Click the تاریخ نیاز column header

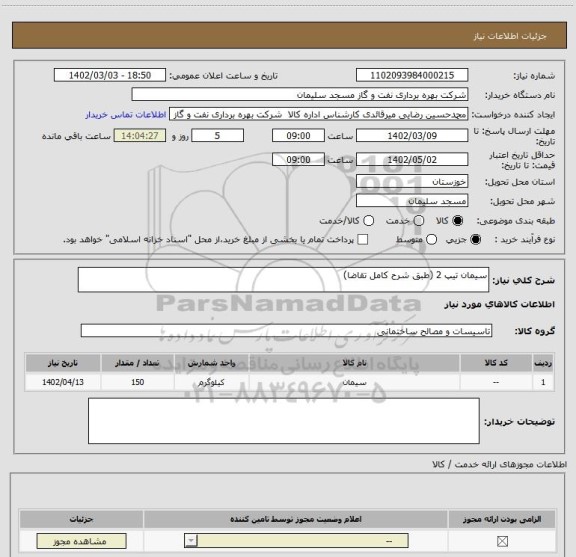(x=63, y=363)
